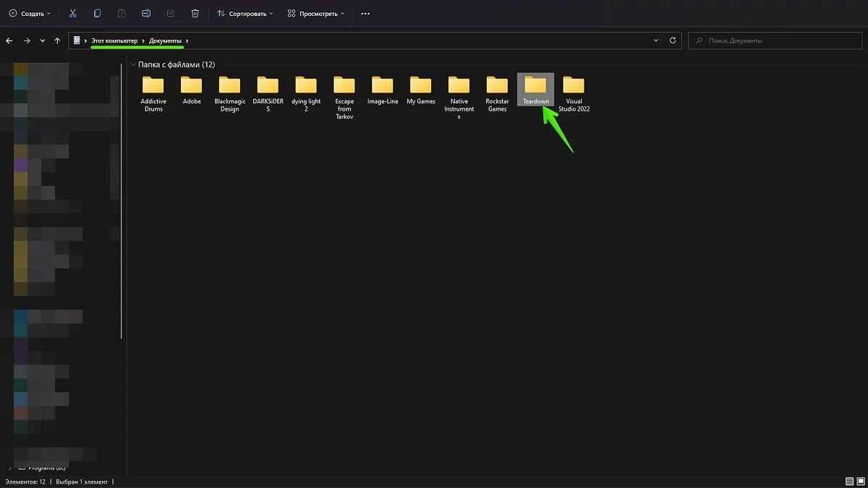
Task: Click the Cut scissors icon
Action: [72, 14]
